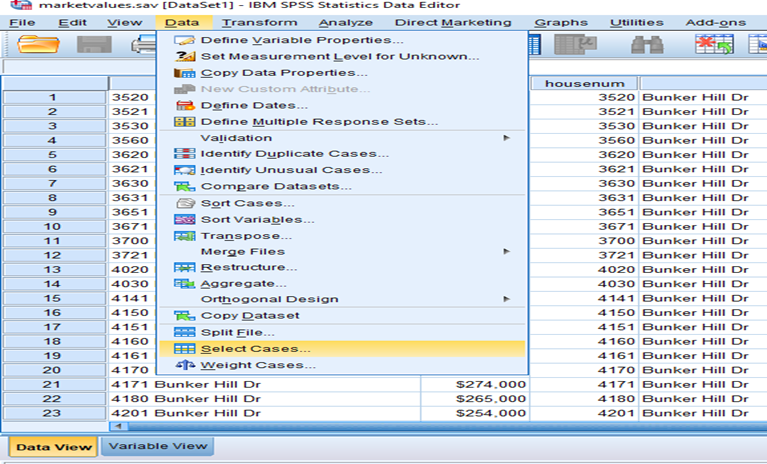Click the Set Measurement Level icon

pyautogui.click(x=184, y=56)
